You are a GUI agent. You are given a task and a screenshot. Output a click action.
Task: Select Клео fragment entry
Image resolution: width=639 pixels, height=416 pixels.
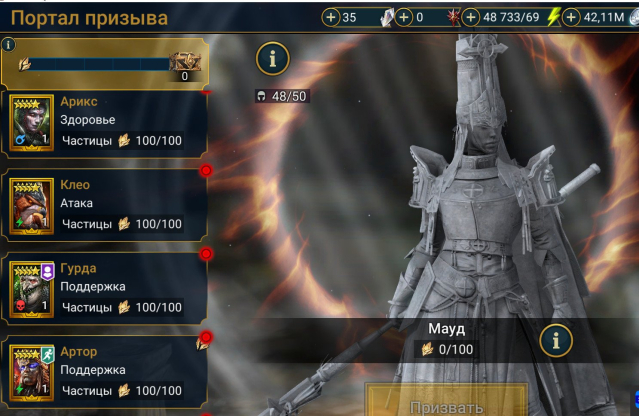pyautogui.click(x=104, y=205)
